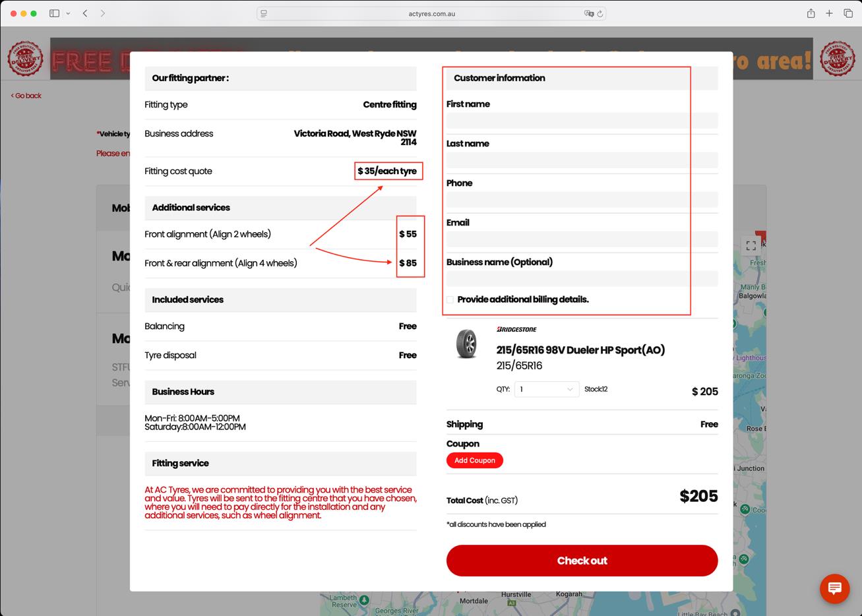The width and height of the screenshot is (862, 616).
Task: Click the Bridgestone tyre product thumbnail
Action: (466, 344)
